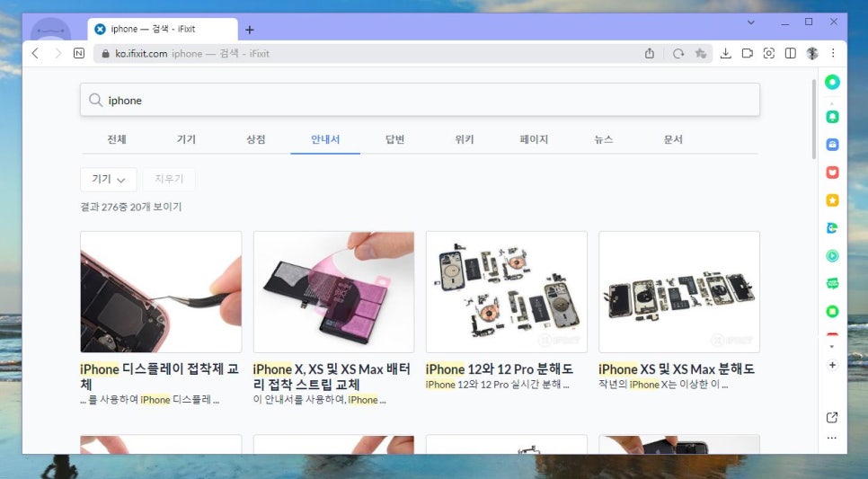
Task: Click the iPhone 12 teardown parts thumbnail
Action: (x=507, y=292)
